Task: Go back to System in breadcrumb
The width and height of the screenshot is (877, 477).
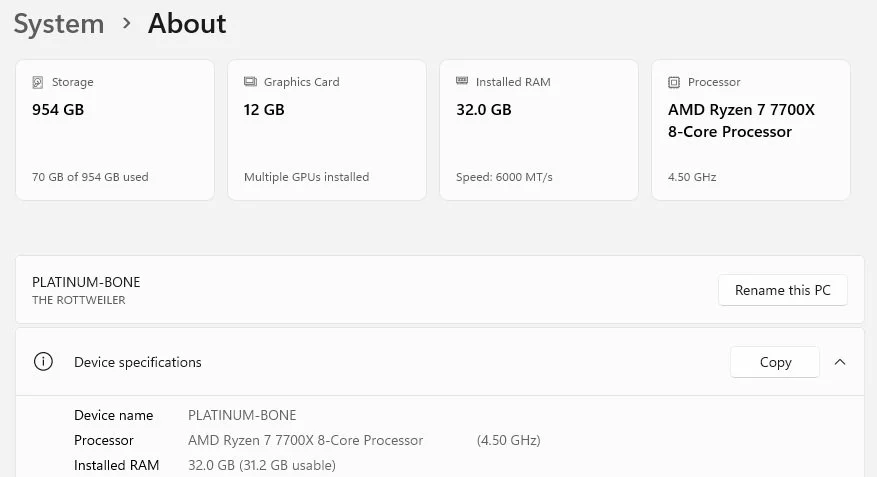Action: [59, 23]
